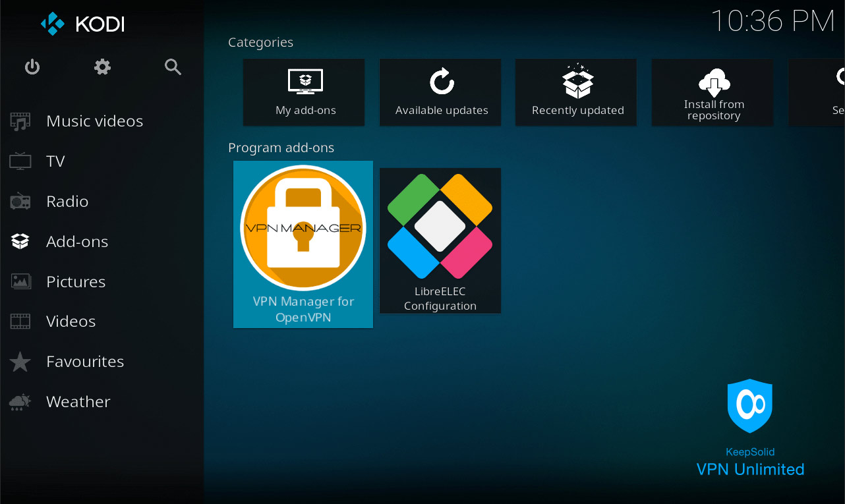The width and height of the screenshot is (845, 504).
Task: Open the Recently updated category tile
Action: click(576, 92)
